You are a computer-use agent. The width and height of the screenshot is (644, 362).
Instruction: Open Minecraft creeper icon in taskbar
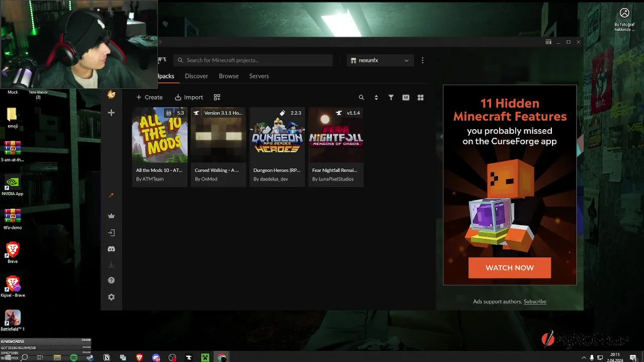click(x=205, y=357)
